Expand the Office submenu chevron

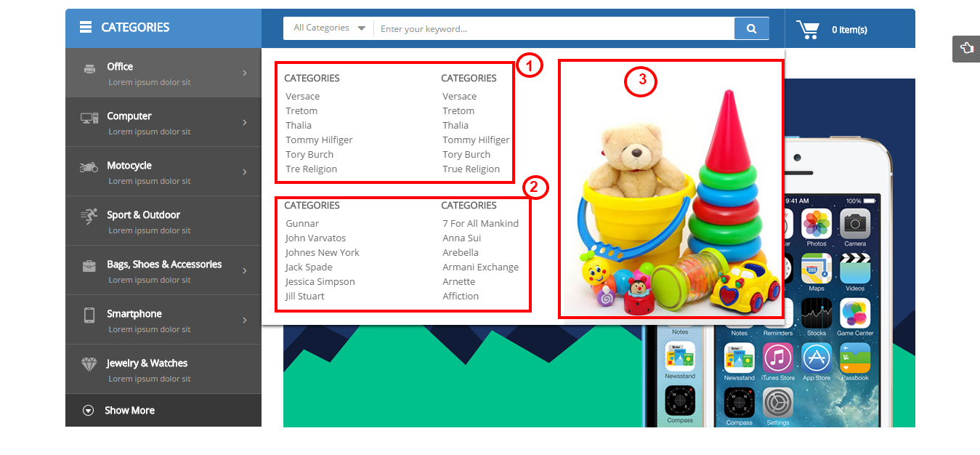(x=245, y=73)
